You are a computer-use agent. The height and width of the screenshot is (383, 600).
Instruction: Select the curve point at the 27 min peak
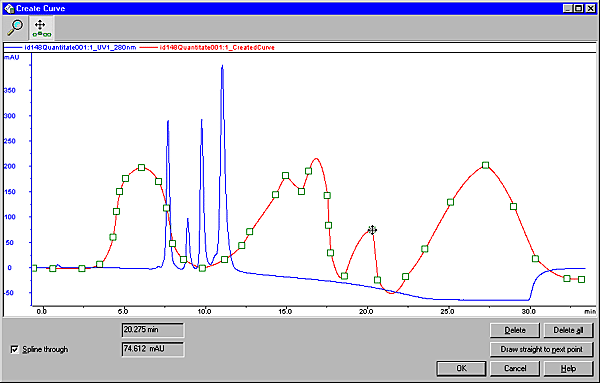tap(486, 165)
